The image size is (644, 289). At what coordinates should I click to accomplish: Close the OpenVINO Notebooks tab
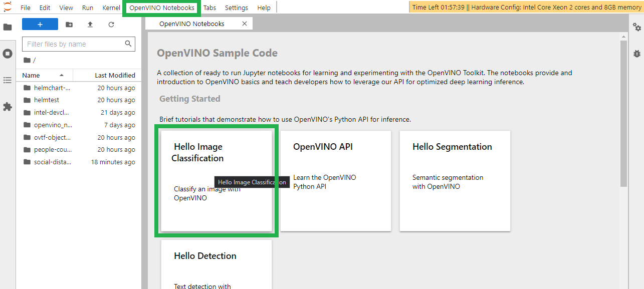click(x=245, y=24)
